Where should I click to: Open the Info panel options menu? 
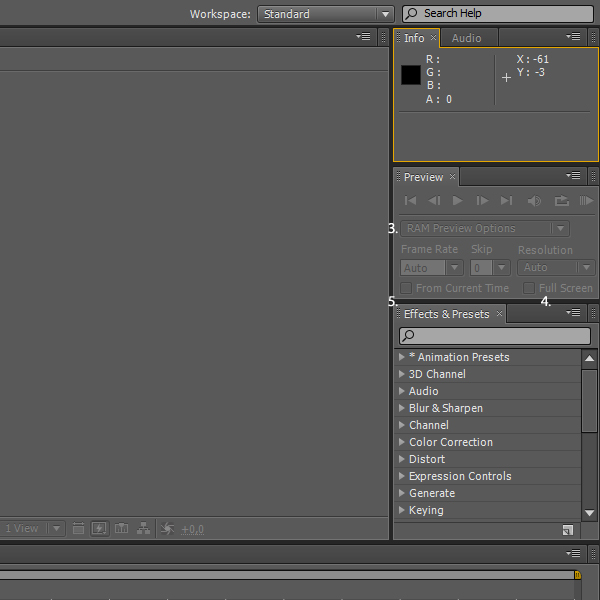574,36
